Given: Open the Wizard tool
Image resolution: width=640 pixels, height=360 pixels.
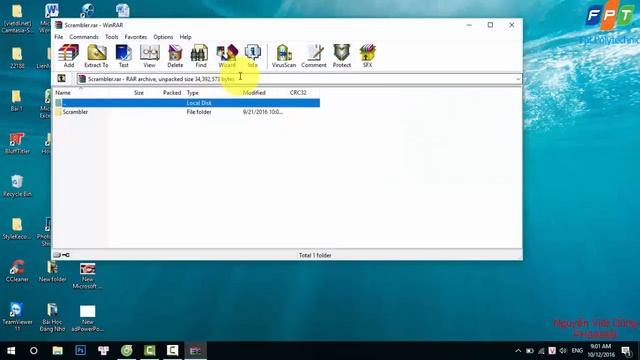Looking at the screenshot, I should pos(227,56).
